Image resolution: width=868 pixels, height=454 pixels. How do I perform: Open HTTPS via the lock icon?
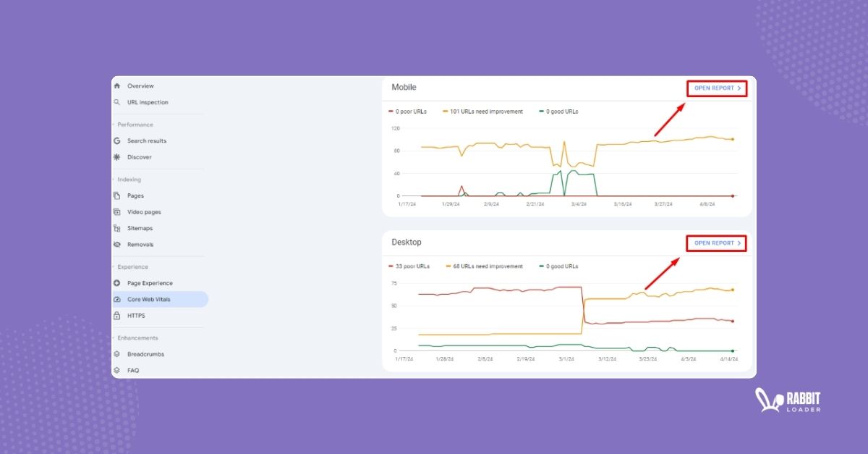[x=117, y=316]
